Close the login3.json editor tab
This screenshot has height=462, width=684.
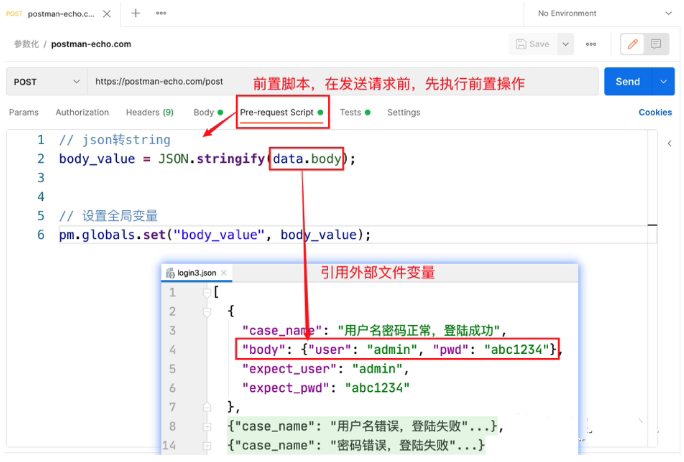click(225, 273)
